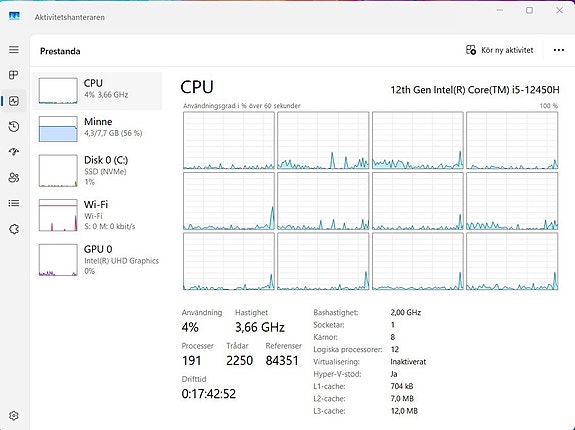Click Kör ny aktivitet button
This screenshot has height=430, width=575.
pos(499,50)
